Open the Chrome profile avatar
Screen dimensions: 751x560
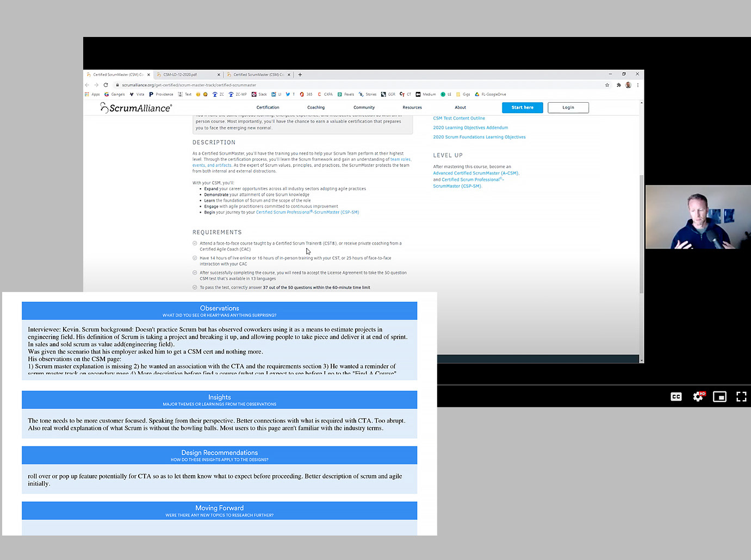pyautogui.click(x=628, y=85)
